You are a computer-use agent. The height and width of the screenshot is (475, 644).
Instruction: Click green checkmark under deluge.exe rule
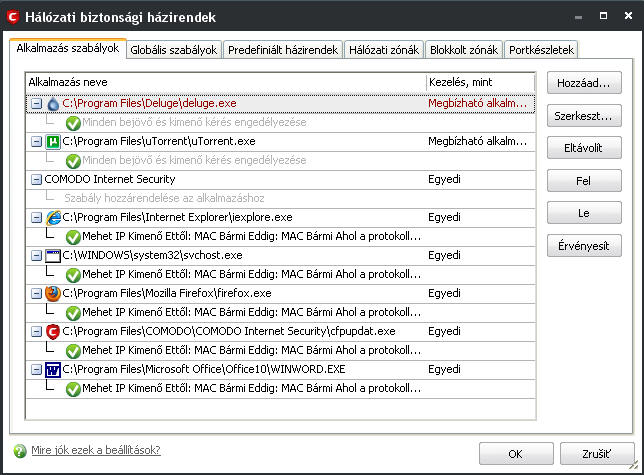[x=73, y=123]
